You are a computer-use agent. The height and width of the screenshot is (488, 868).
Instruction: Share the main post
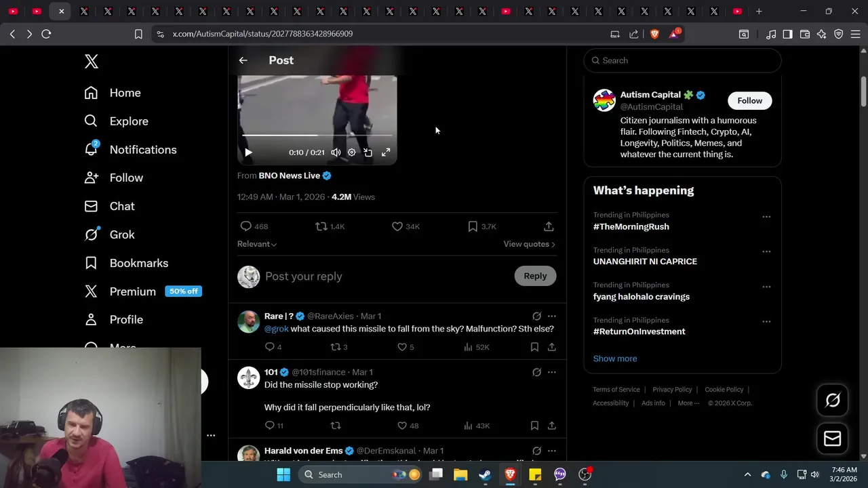click(x=549, y=226)
